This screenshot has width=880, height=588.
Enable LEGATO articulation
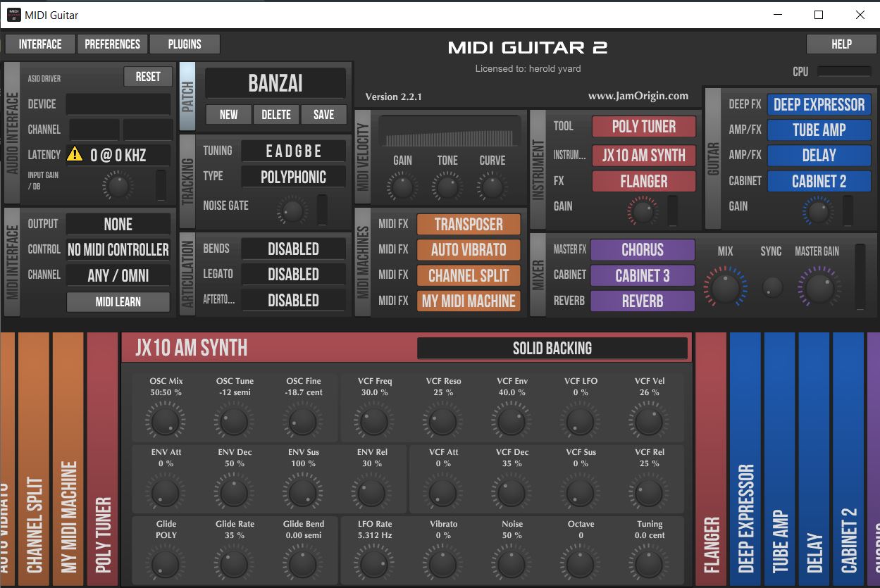(x=293, y=274)
